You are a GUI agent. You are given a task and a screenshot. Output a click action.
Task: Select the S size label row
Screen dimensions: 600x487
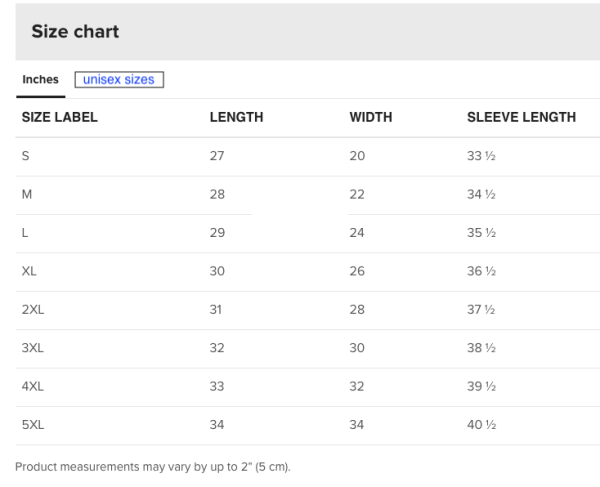tap(25, 156)
